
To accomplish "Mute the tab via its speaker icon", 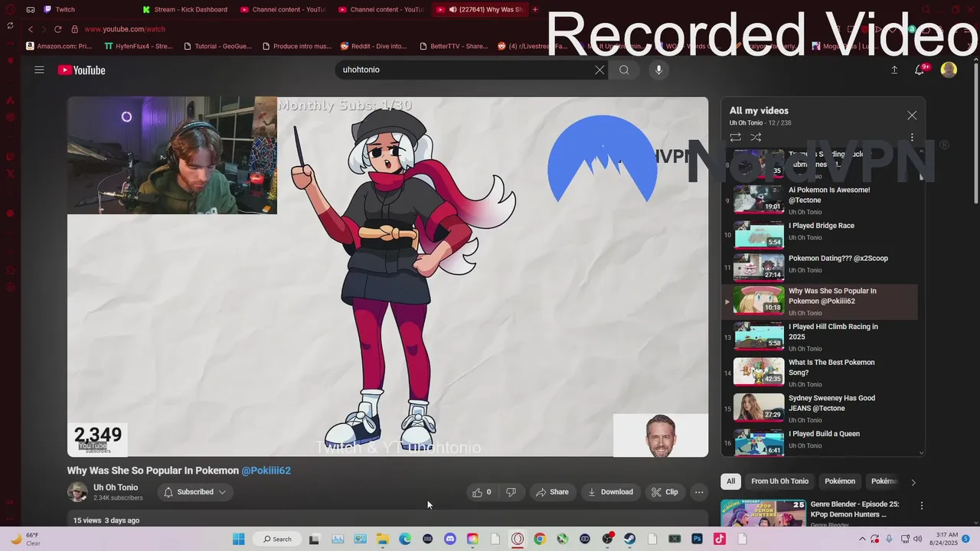I will pyautogui.click(x=453, y=9).
